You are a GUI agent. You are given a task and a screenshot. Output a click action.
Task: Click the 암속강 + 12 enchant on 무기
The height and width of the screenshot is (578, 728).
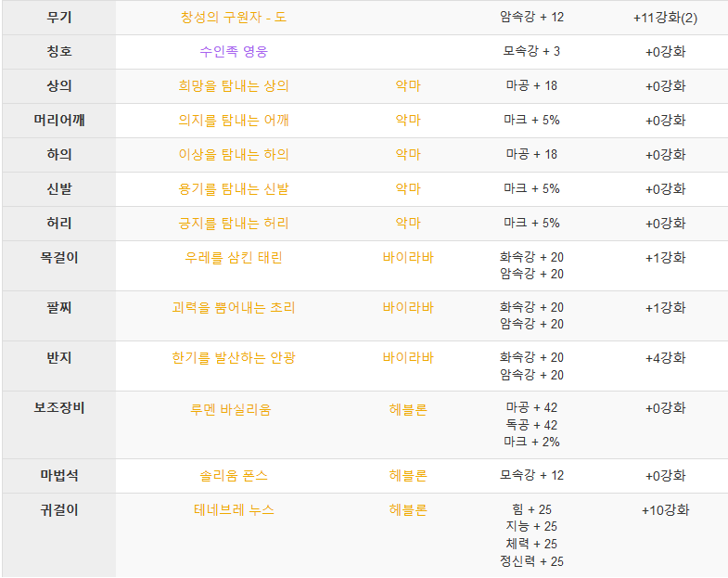[x=531, y=18]
